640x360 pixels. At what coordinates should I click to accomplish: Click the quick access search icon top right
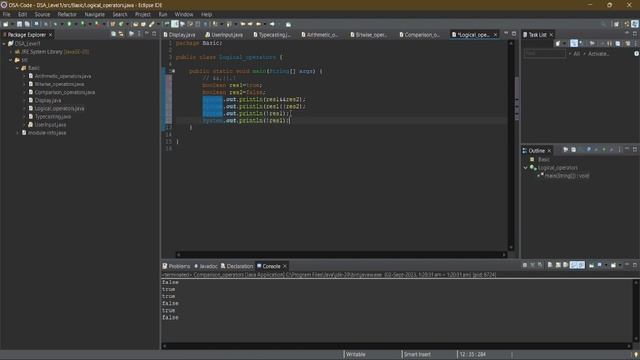point(604,24)
